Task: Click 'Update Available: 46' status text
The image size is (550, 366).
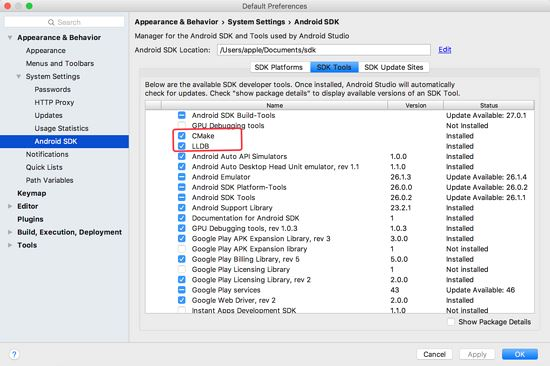Action: click(x=480, y=290)
